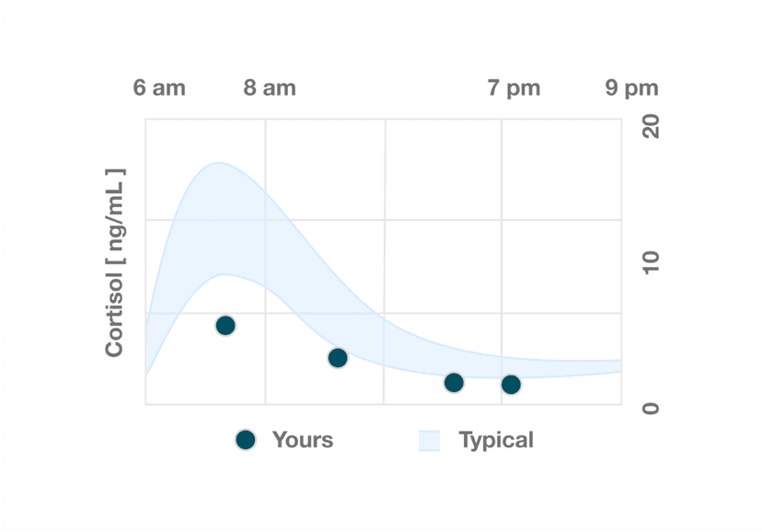Click the Yours data point at 7 pm
This screenshot has width=762, height=532.
pyautogui.click(x=511, y=385)
